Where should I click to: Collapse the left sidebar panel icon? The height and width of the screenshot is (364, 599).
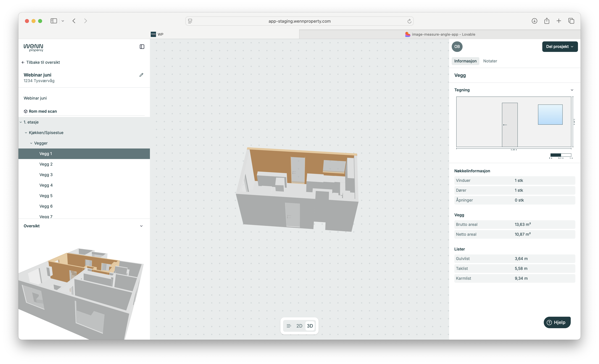[142, 47]
